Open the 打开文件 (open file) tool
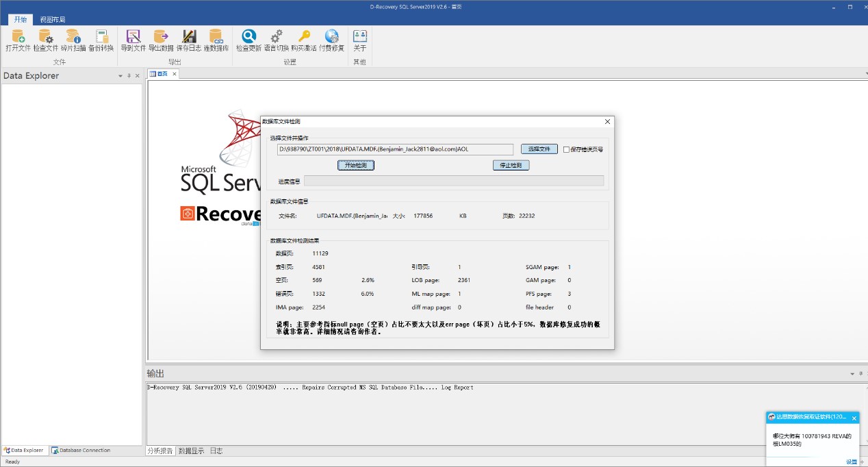This screenshot has width=868, height=467. coord(18,41)
